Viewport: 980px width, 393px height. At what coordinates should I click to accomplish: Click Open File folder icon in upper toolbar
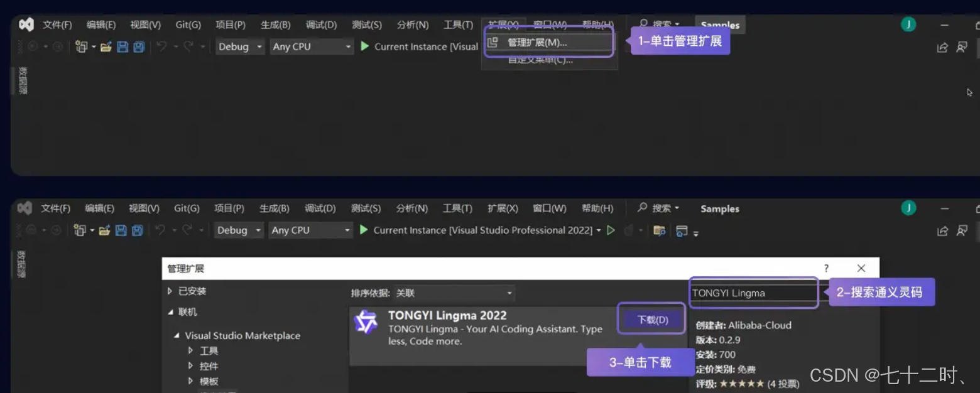tap(106, 46)
